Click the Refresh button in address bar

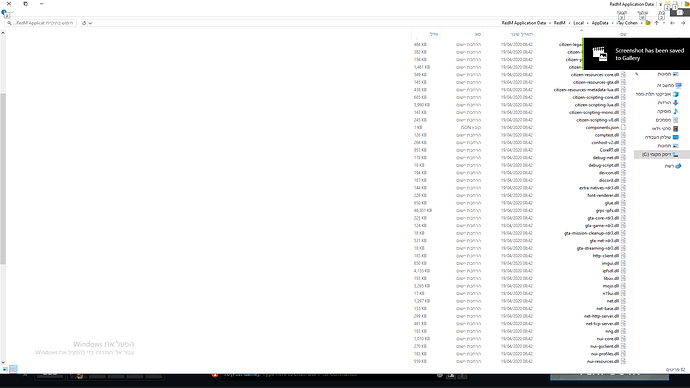pos(84,23)
